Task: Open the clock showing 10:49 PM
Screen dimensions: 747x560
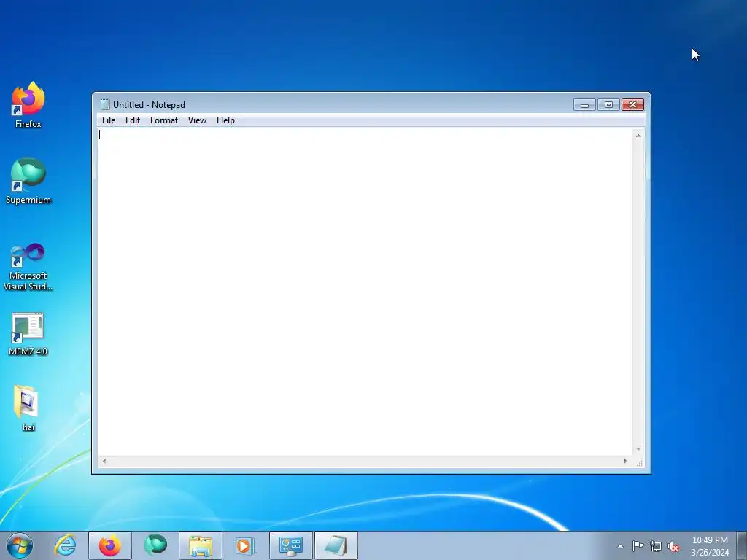Action: point(710,546)
